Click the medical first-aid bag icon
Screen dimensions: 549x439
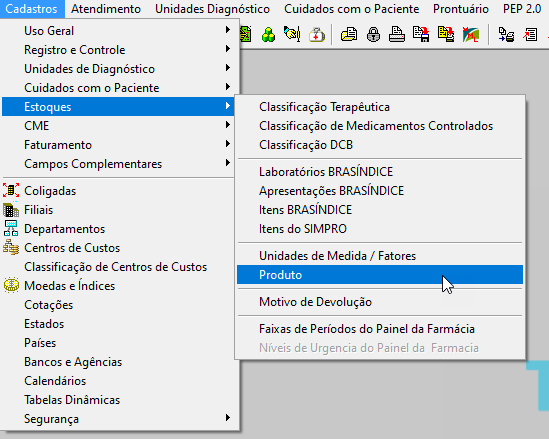(317, 35)
